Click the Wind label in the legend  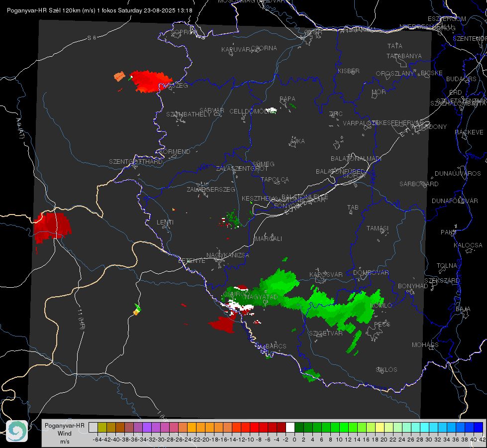point(65,434)
